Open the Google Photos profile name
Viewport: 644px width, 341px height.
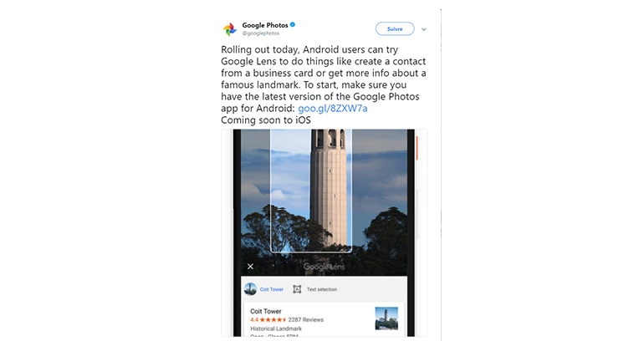pos(265,25)
